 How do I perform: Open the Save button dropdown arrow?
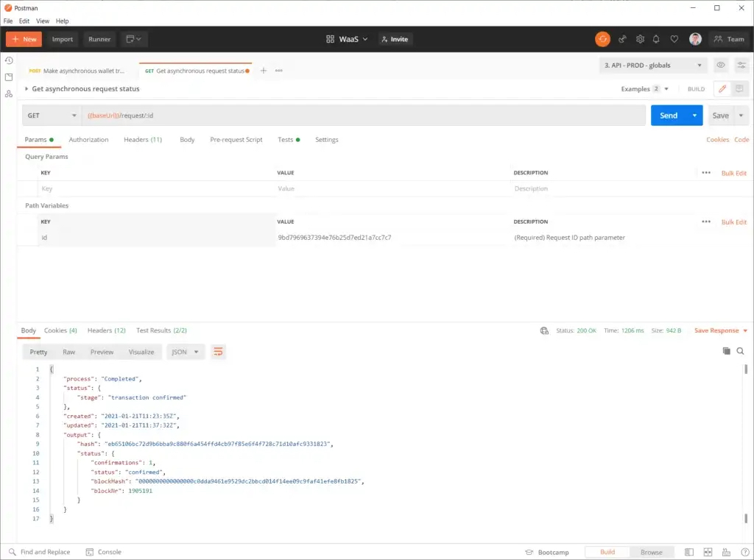[741, 116]
